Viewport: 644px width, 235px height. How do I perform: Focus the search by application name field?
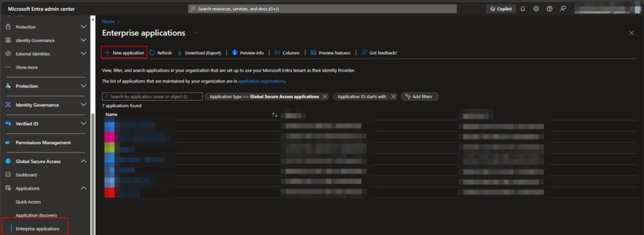click(152, 96)
